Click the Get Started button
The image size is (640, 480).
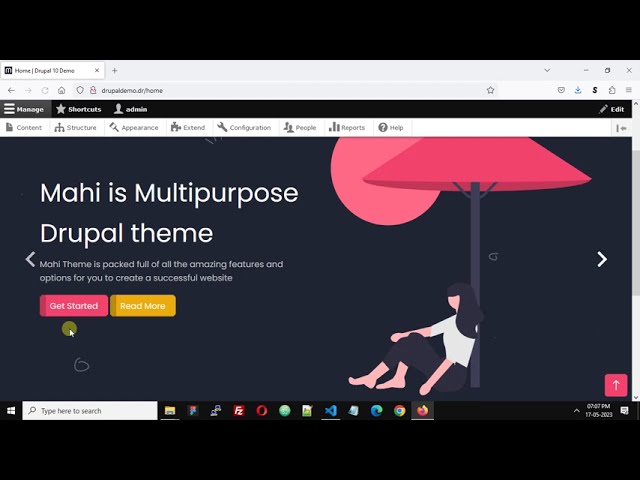(x=74, y=306)
